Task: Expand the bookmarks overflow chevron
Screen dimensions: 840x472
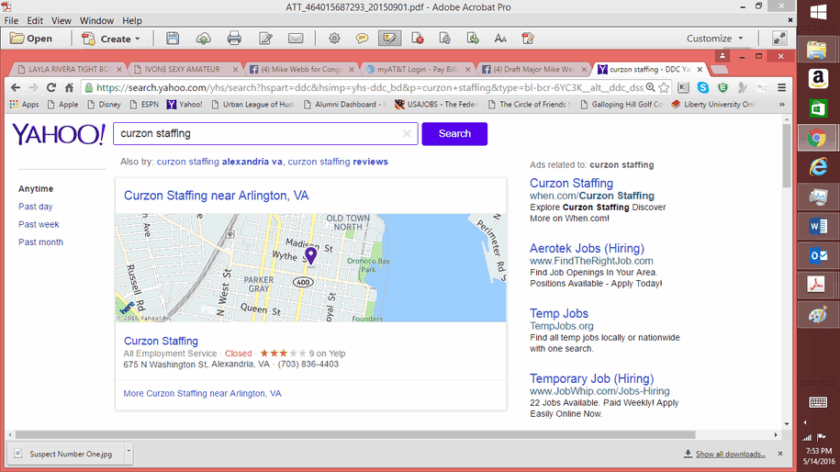Action: click(x=782, y=104)
